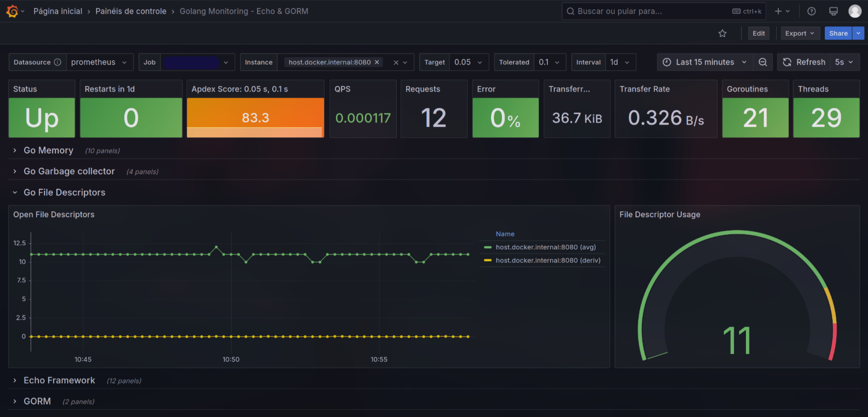The height and width of the screenshot is (417, 868).
Task: Click the Status panel title
Action: 25,89
